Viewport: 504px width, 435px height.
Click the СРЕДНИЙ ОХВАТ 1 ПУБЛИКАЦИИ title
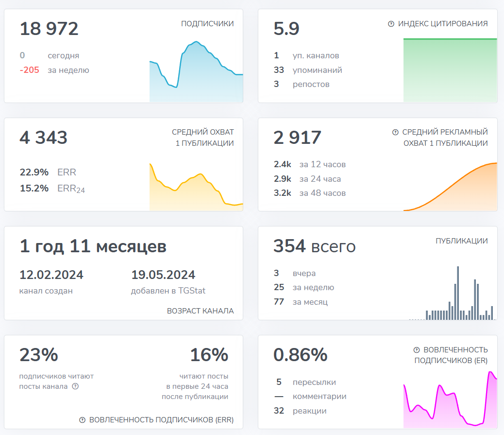tap(202, 138)
